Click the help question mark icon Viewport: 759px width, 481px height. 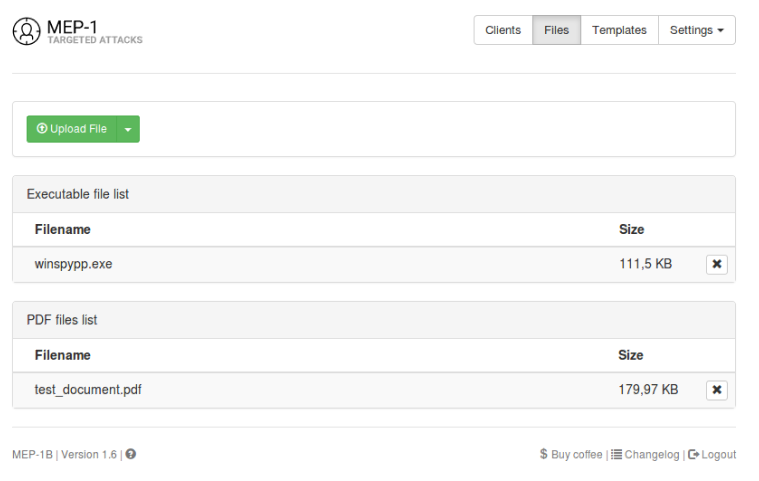[131, 454]
